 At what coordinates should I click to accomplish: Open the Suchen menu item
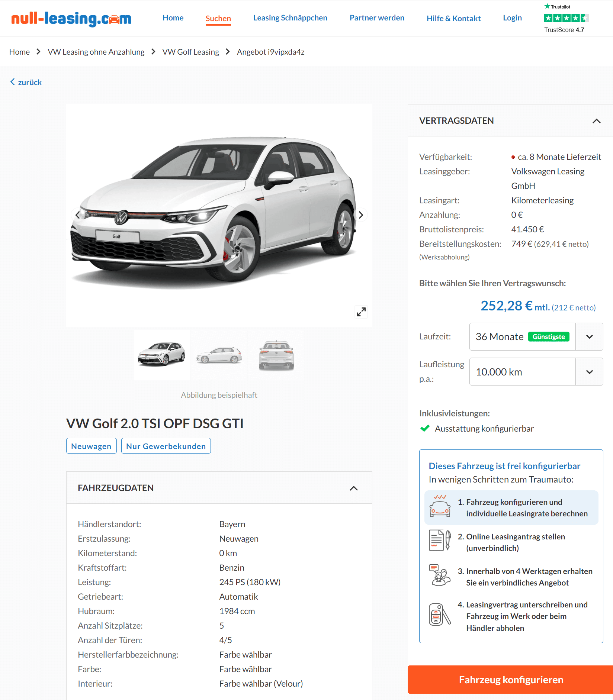tap(218, 19)
